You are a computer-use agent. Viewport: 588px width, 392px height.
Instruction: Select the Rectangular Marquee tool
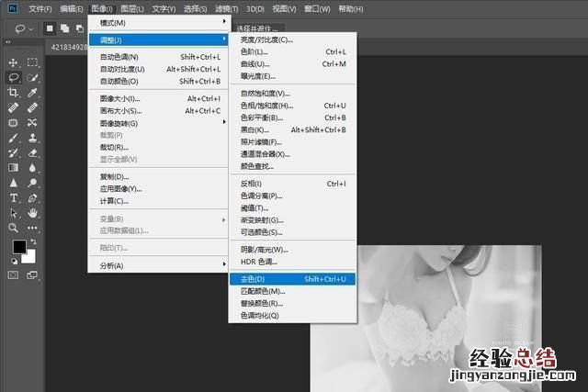coord(32,62)
